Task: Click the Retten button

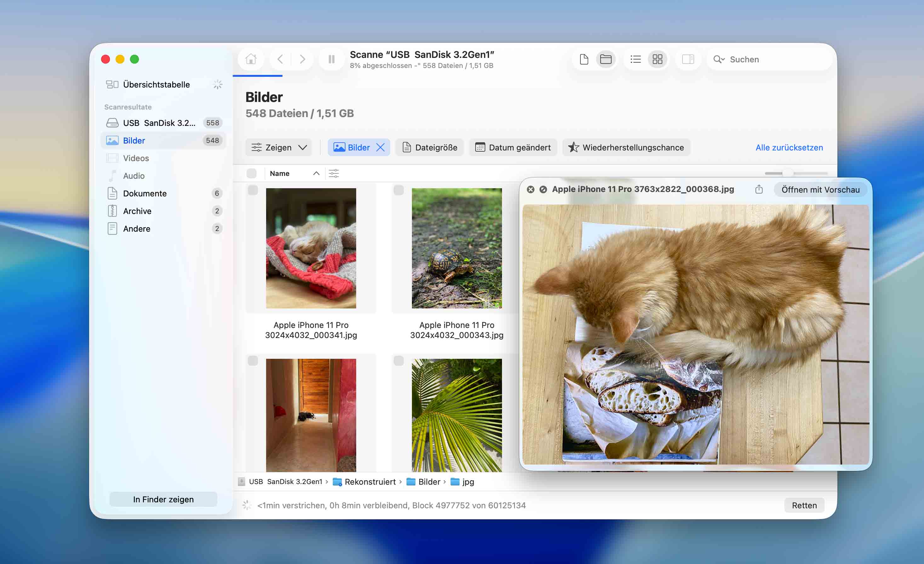Action: tap(804, 505)
